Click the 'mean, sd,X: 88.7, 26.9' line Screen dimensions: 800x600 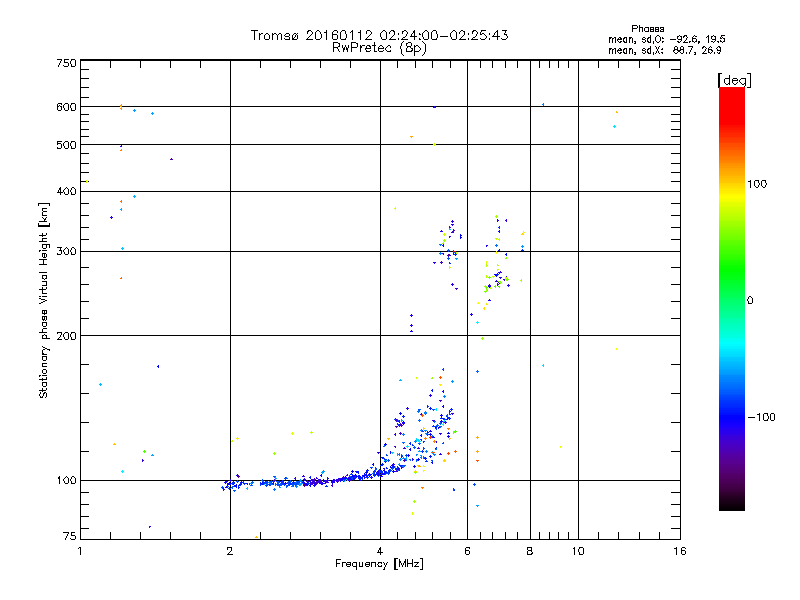tap(664, 50)
